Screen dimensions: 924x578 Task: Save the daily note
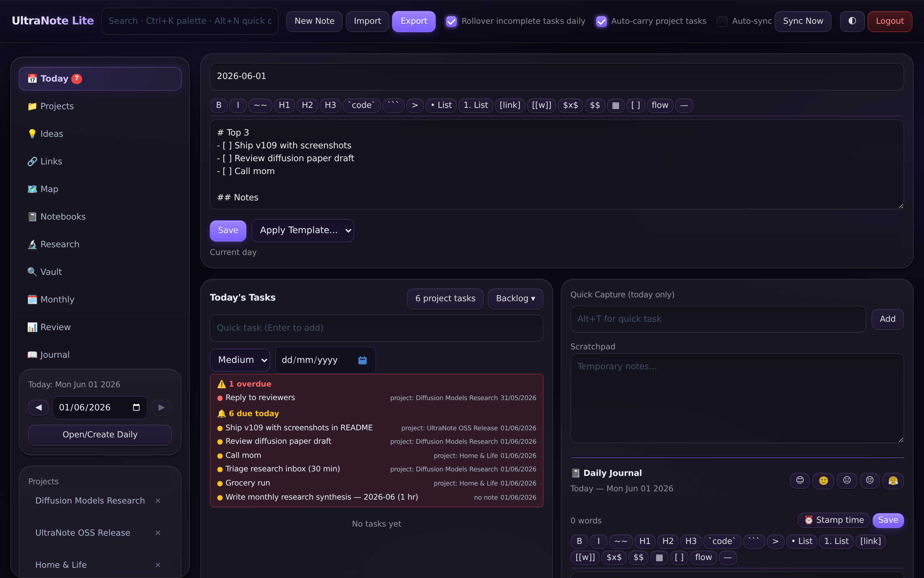pyautogui.click(x=228, y=231)
